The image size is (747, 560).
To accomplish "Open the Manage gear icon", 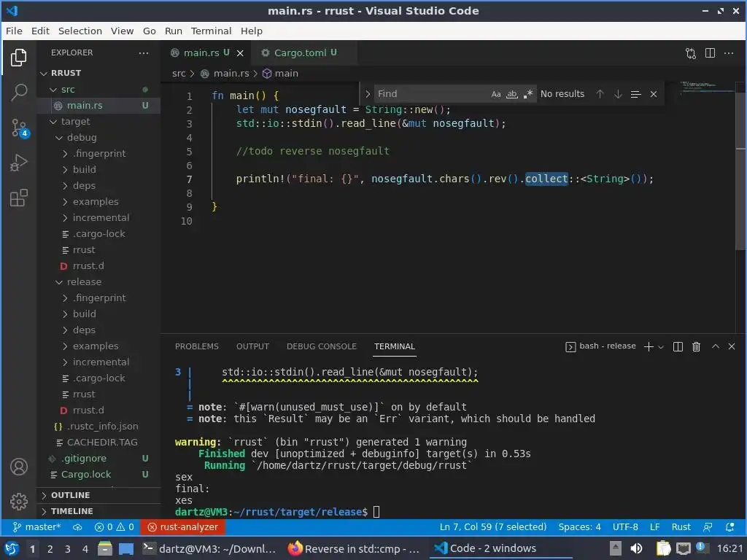I will [x=19, y=502].
